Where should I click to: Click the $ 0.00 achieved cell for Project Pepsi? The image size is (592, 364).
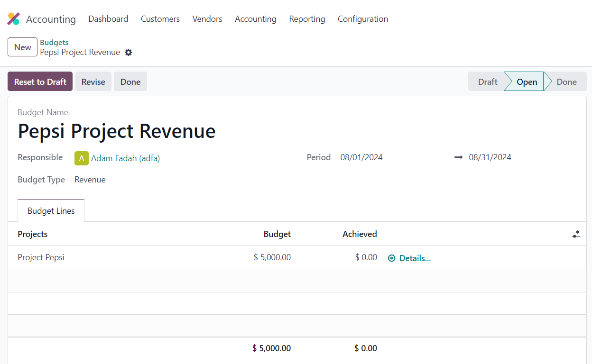(x=366, y=257)
